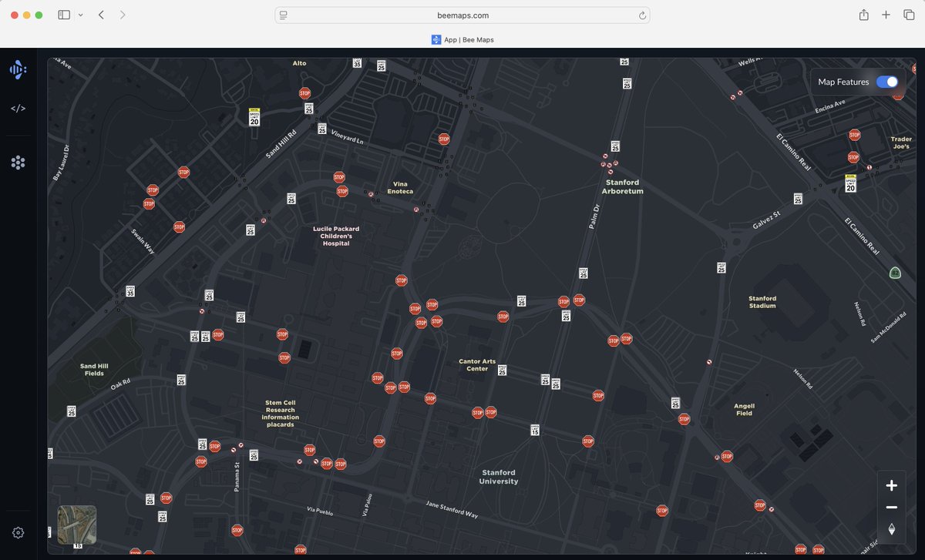This screenshot has height=560, width=925.
Task: Select the honeycomb hexagon cluster icon
Action: (18, 163)
